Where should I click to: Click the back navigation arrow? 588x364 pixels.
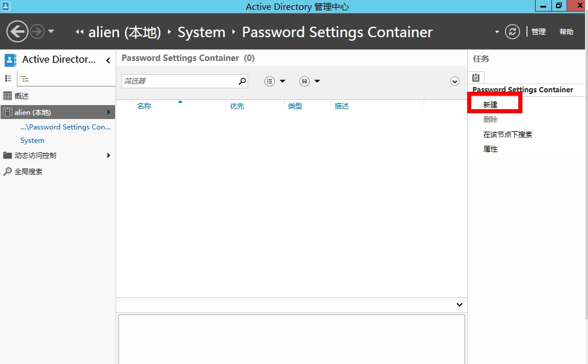[17, 31]
